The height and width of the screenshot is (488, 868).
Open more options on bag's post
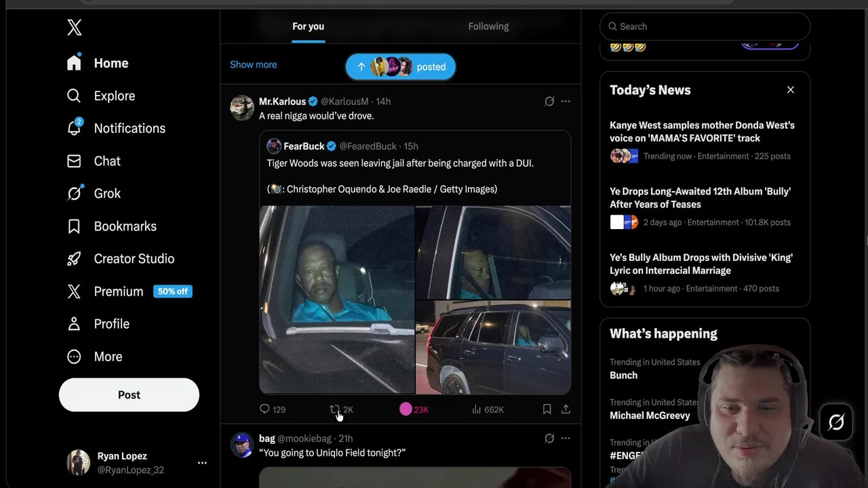(x=566, y=439)
